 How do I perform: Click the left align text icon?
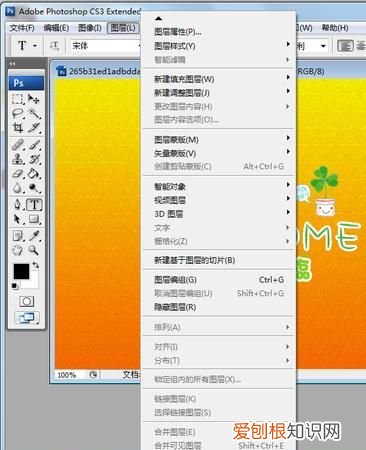click(345, 46)
